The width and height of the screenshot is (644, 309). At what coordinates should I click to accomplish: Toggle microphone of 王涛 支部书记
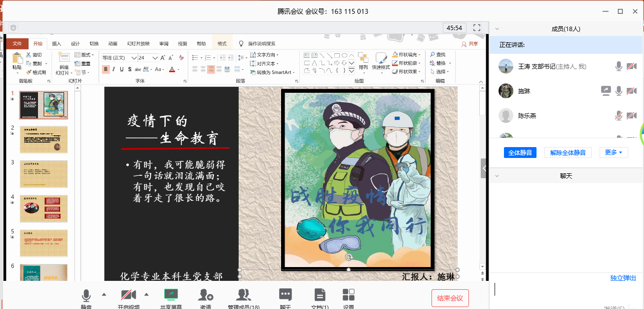coord(618,66)
